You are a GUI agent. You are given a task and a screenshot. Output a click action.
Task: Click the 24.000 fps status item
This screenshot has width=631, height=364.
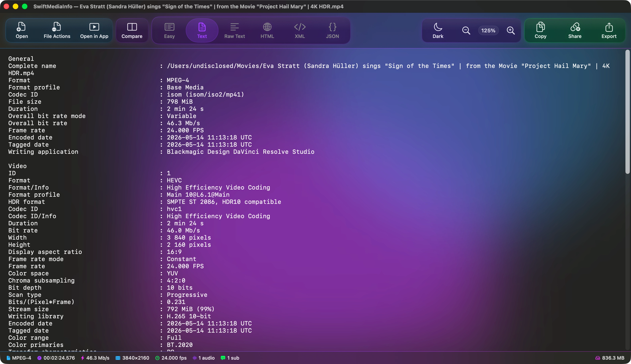[x=171, y=358]
